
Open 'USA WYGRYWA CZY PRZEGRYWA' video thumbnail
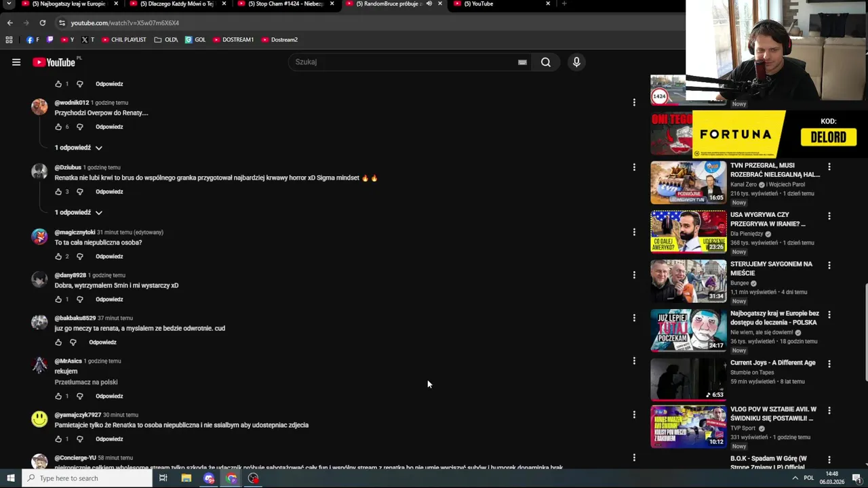[688, 232]
